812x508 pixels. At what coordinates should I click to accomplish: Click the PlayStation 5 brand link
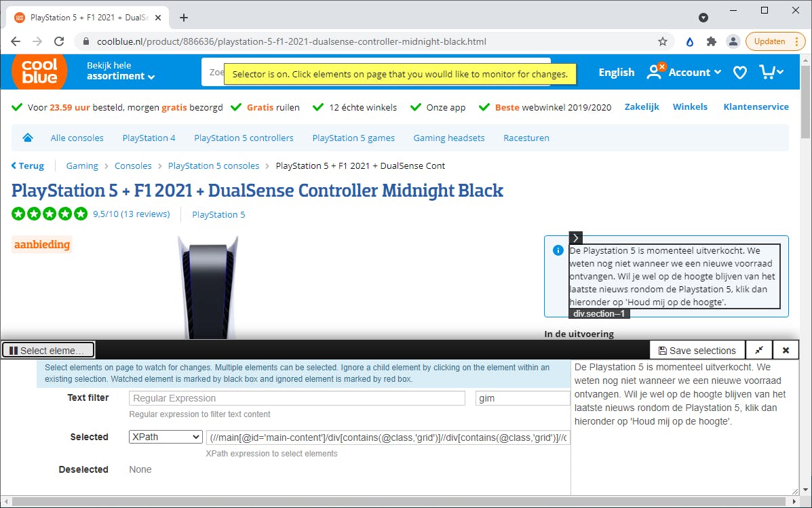point(218,214)
